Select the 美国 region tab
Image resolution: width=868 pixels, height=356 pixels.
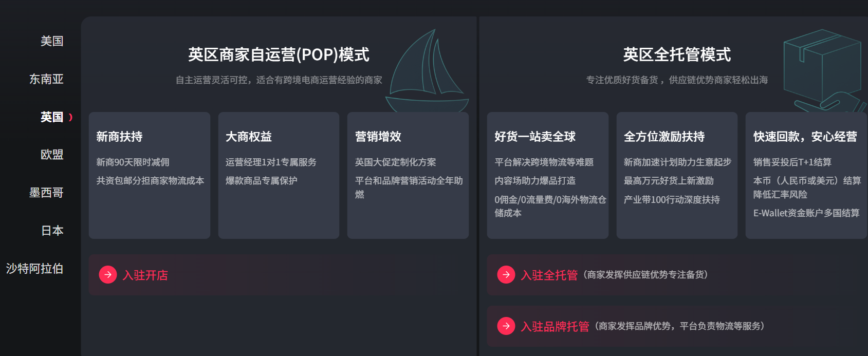(52, 41)
